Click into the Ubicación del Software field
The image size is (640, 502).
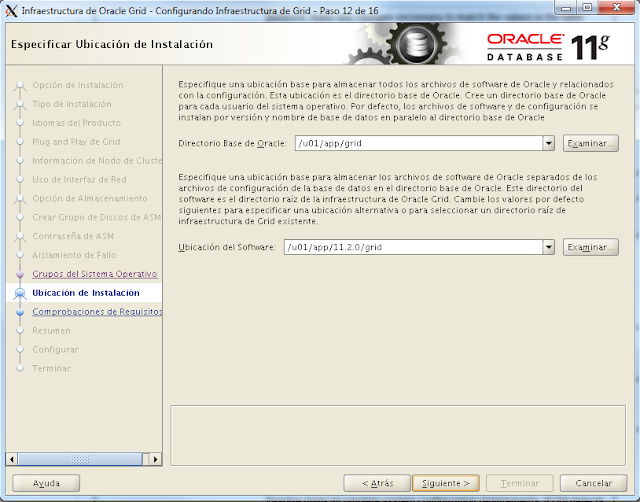[x=413, y=247]
